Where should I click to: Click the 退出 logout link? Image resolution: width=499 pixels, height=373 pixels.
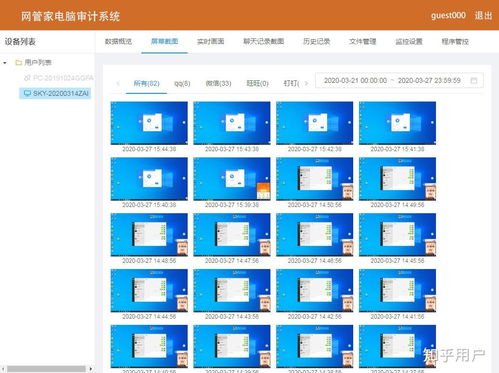(483, 15)
